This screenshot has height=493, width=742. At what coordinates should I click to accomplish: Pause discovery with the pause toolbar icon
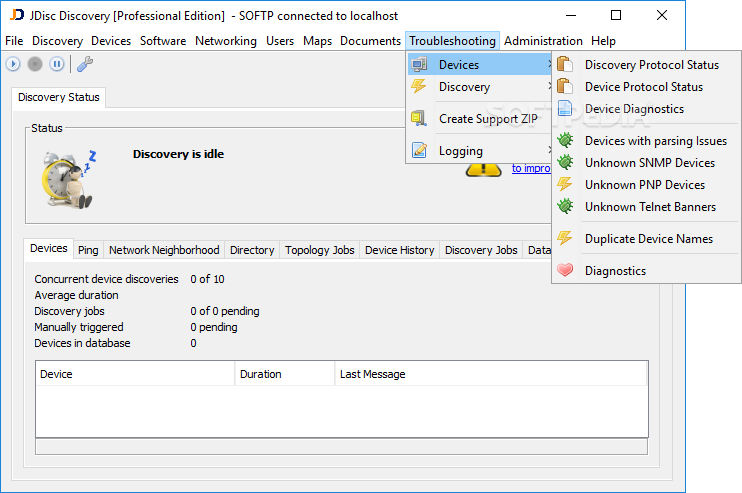pyautogui.click(x=56, y=64)
